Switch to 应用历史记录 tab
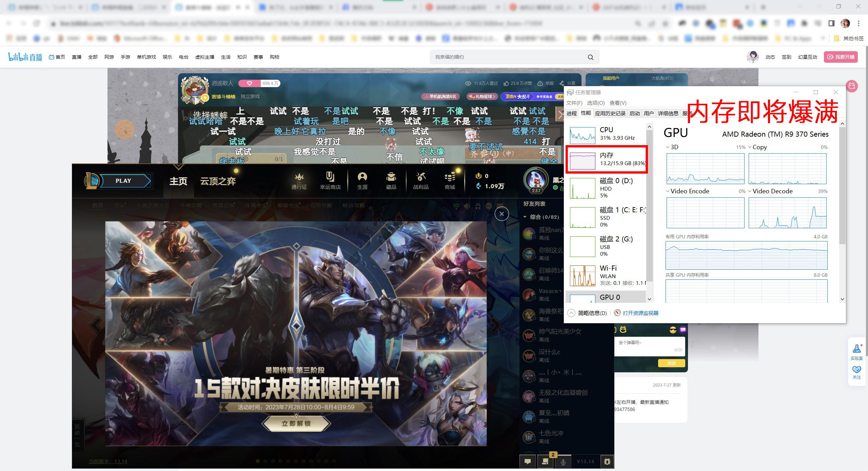 tap(610, 113)
